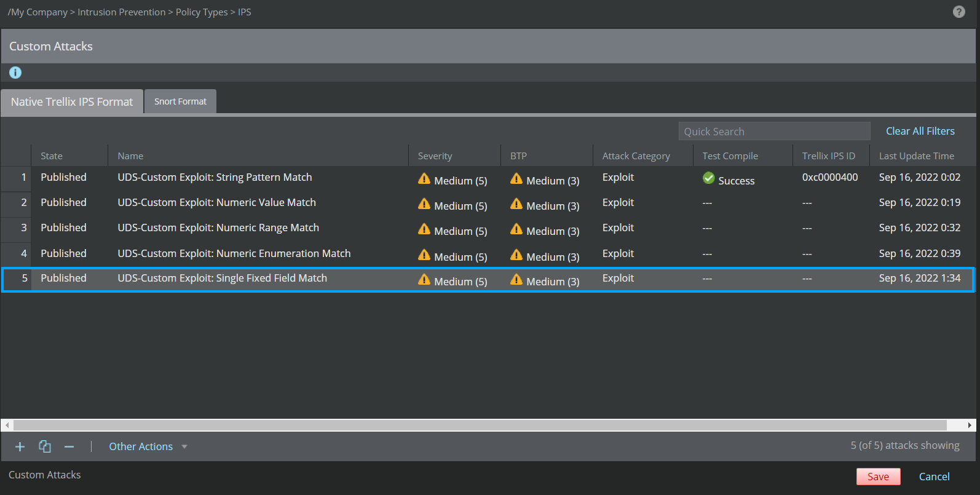Sort by the Attack Category column header
The height and width of the screenshot is (495, 980).
click(x=643, y=156)
